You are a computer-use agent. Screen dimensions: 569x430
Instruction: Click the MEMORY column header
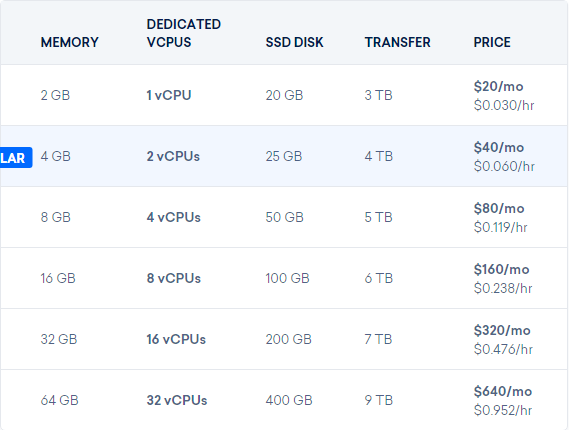(69, 42)
